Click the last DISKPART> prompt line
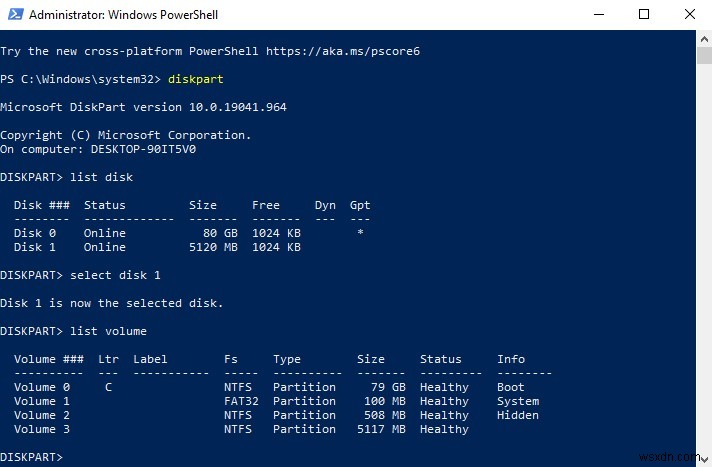The width and height of the screenshot is (712, 467). pos(34,457)
